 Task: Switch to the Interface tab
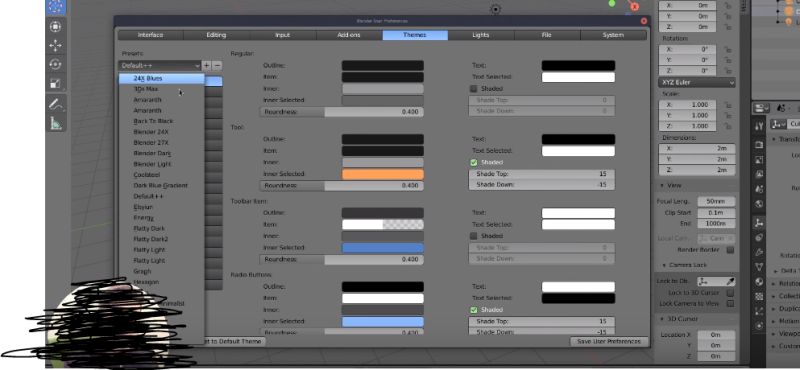[x=151, y=35]
